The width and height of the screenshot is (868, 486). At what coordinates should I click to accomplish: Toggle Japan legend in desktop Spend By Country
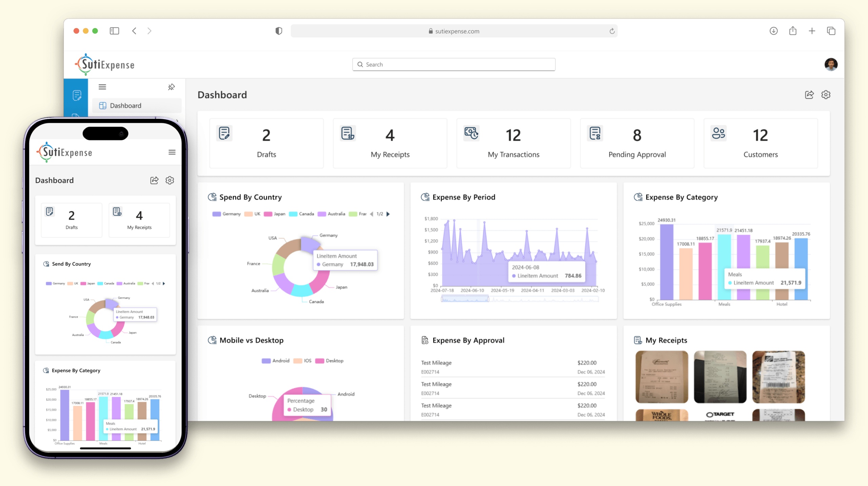tap(275, 214)
